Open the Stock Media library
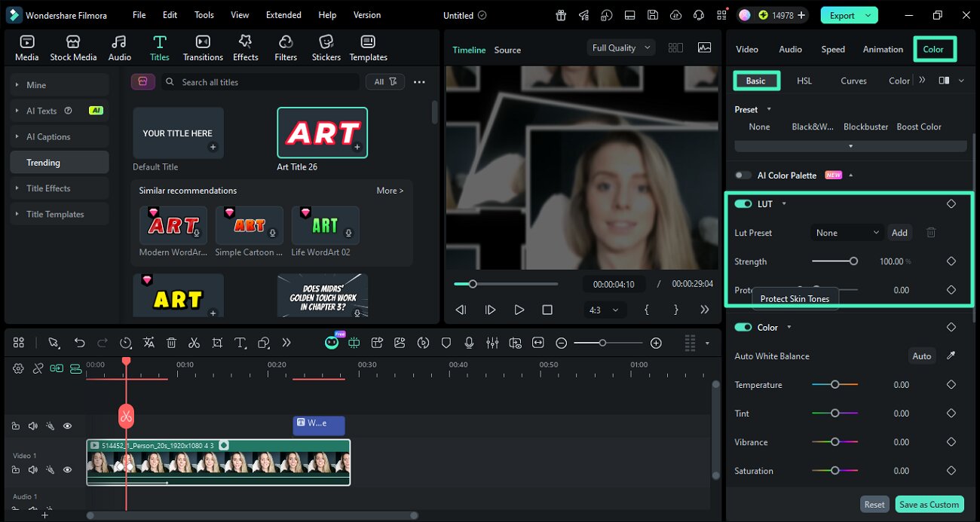The width and height of the screenshot is (980, 522). 73,48
